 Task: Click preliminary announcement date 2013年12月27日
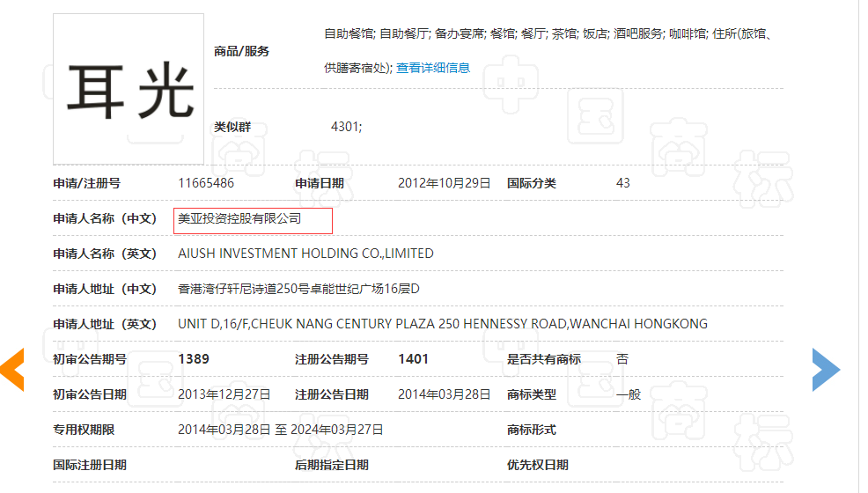tap(224, 394)
